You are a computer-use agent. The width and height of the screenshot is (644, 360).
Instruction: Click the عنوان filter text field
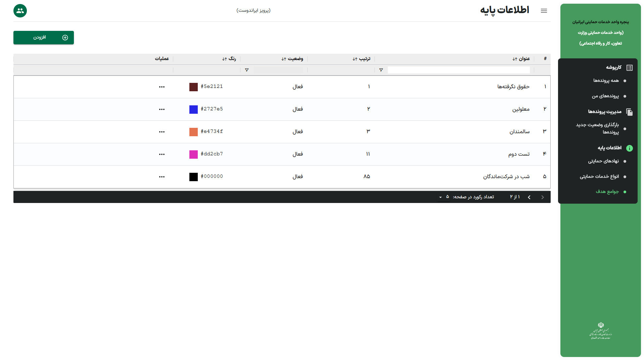458,70
